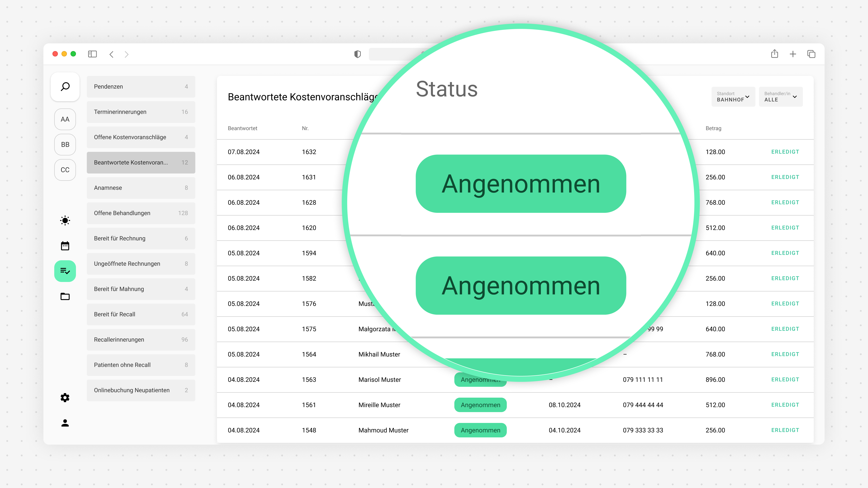Select the Bereit für Rechnung entry
Viewport: 868px width, 488px height.
(x=141, y=238)
